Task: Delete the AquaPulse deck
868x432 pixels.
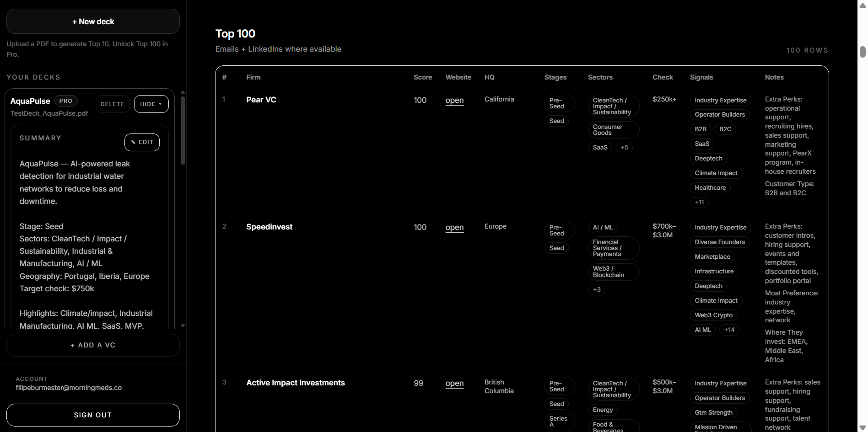Action: [112, 104]
